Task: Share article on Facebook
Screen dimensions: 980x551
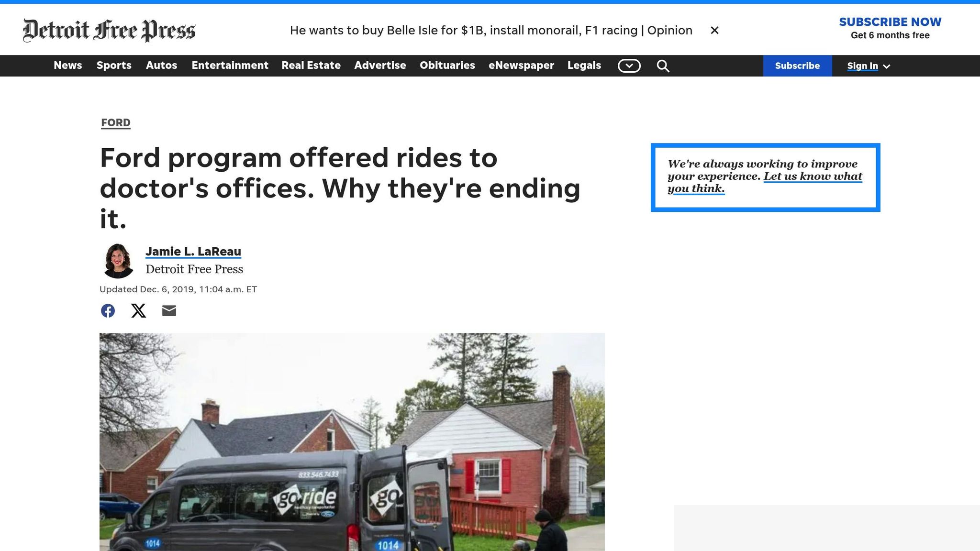Action: (x=108, y=311)
